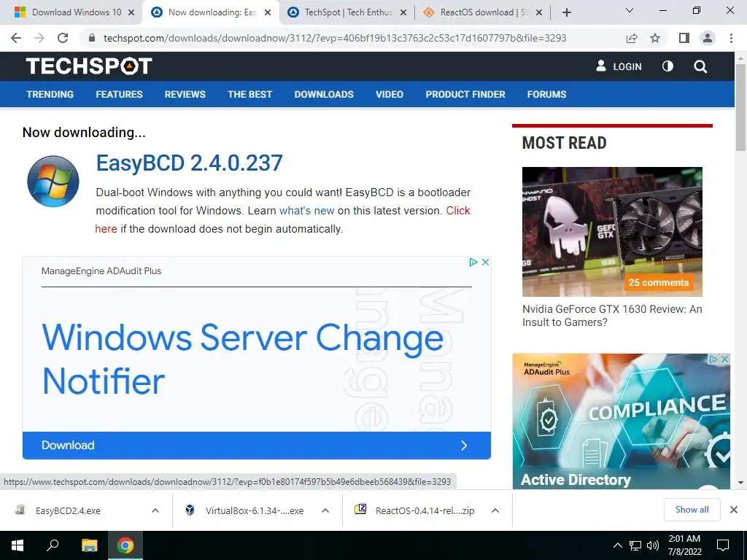Toggle TechSpot dark mode

[668, 66]
